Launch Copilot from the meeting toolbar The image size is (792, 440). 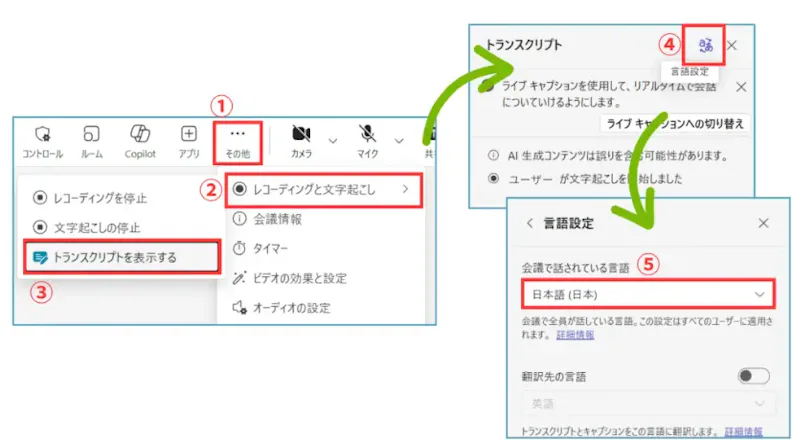click(140, 141)
